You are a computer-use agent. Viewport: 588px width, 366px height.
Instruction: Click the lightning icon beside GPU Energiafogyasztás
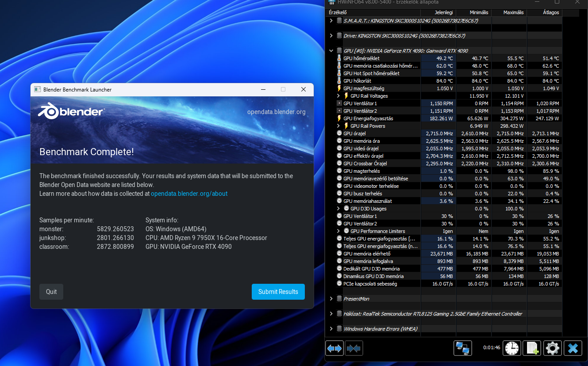(339, 118)
